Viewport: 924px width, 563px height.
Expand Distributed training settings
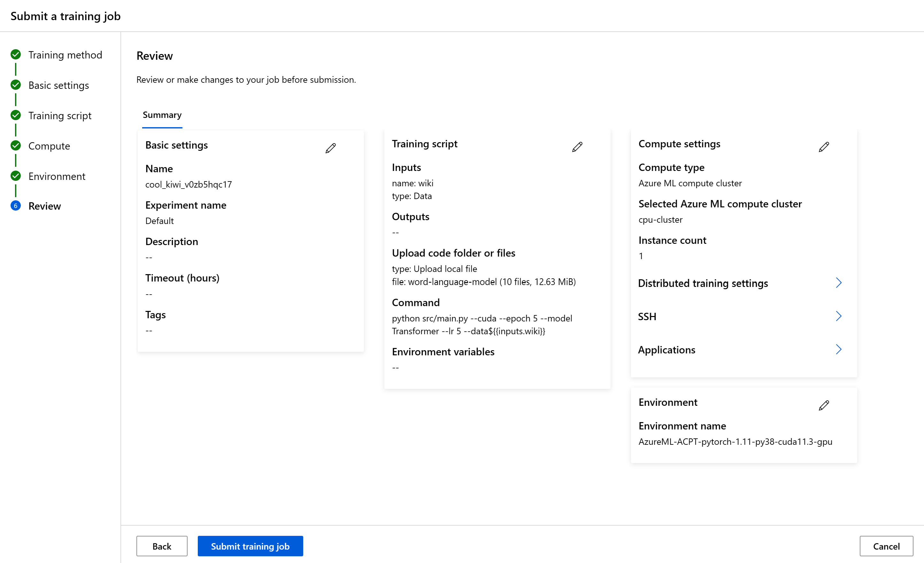click(839, 282)
